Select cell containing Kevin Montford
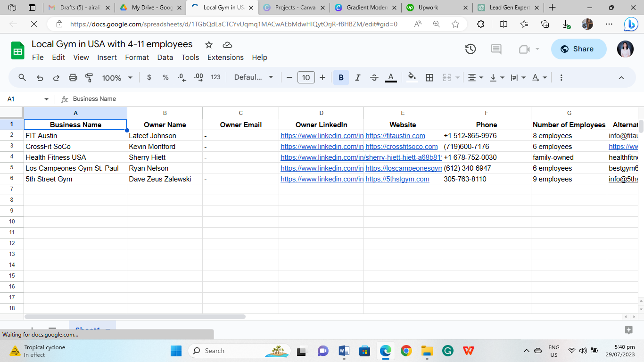The width and height of the screenshot is (644, 362). click(x=165, y=147)
